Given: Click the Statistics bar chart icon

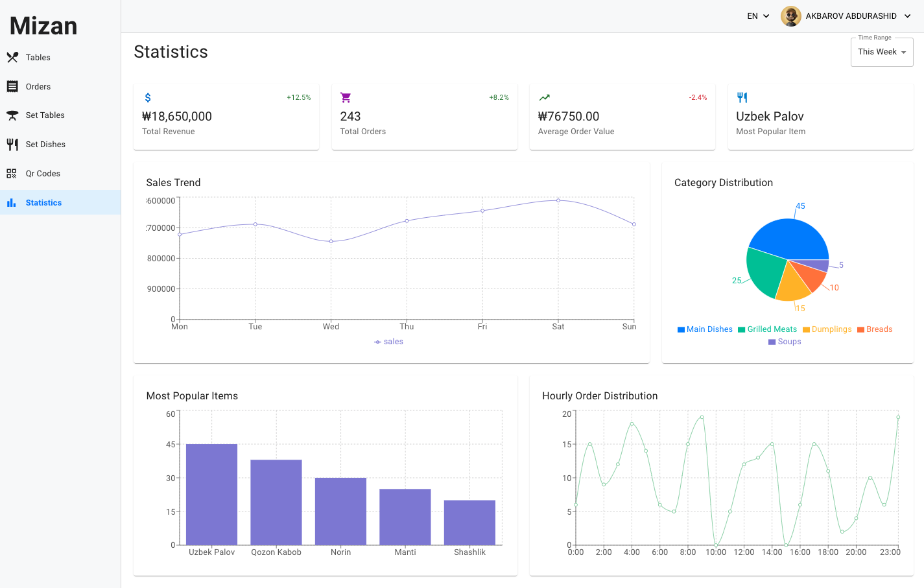Looking at the screenshot, I should pos(12,203).
